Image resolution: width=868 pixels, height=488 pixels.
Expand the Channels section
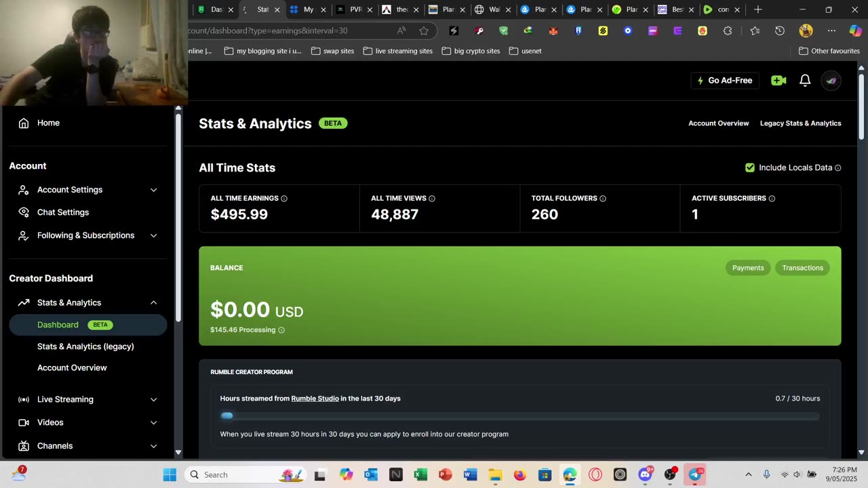coord(88,446)
